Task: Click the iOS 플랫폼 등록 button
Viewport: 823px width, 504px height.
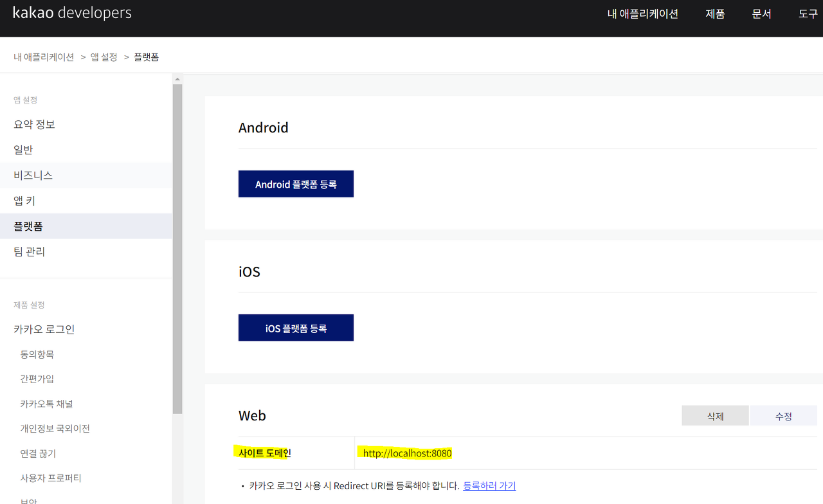Action: [x=296, y=328]
